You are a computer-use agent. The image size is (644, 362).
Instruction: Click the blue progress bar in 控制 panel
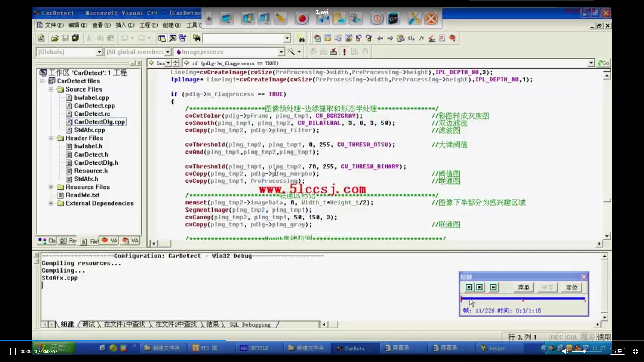click(x=523, y=298)
